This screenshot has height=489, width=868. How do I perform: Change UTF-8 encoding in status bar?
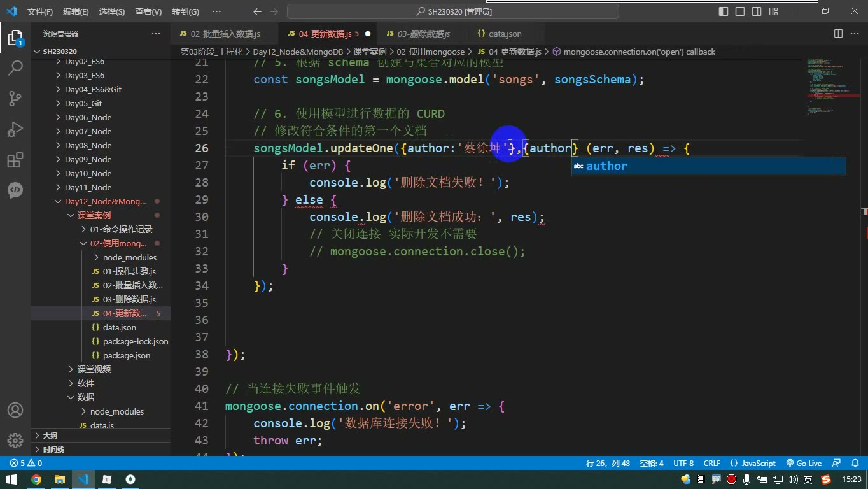[x=683, y=464]
